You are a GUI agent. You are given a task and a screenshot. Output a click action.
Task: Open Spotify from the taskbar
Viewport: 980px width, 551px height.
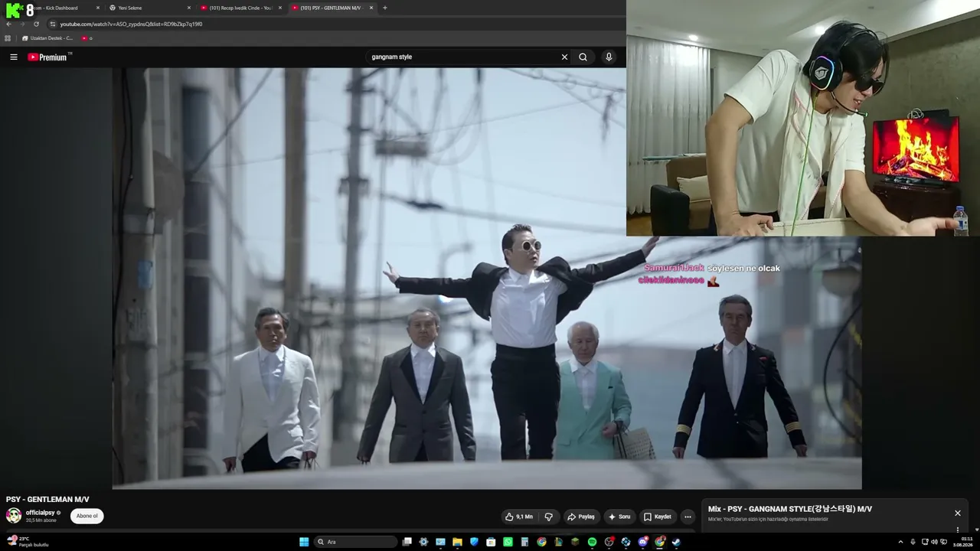pyautogui.click(x=592, y=542)
